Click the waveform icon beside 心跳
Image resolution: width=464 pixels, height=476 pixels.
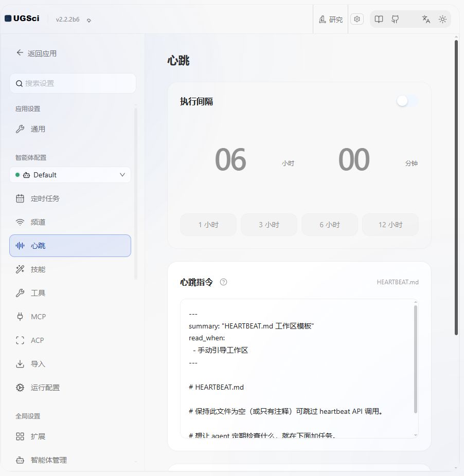[x=20, y=246]
